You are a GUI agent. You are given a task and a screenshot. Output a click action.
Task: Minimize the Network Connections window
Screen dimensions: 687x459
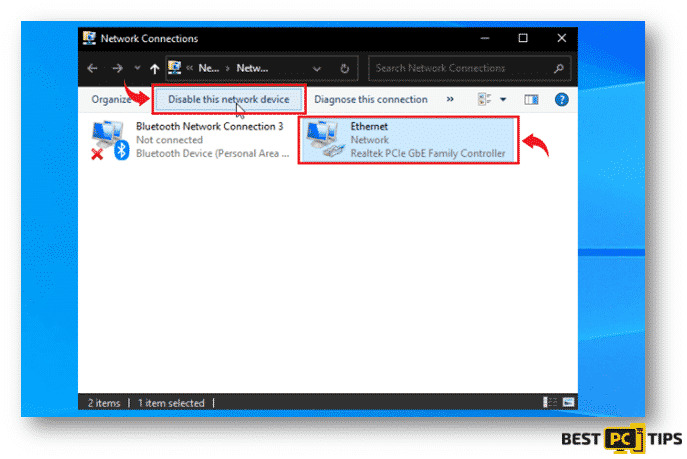(x=485, y=38)
